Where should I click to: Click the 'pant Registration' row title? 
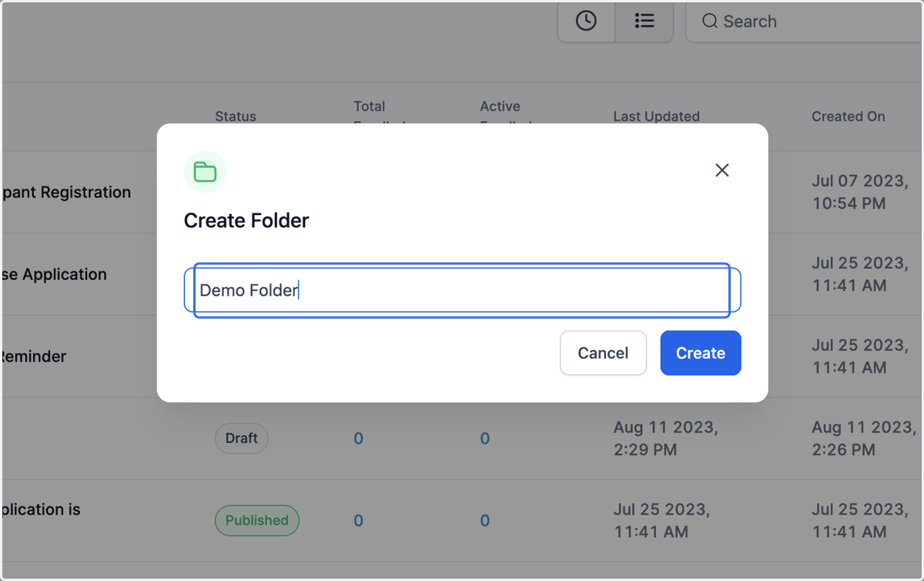tap(66, 193)
